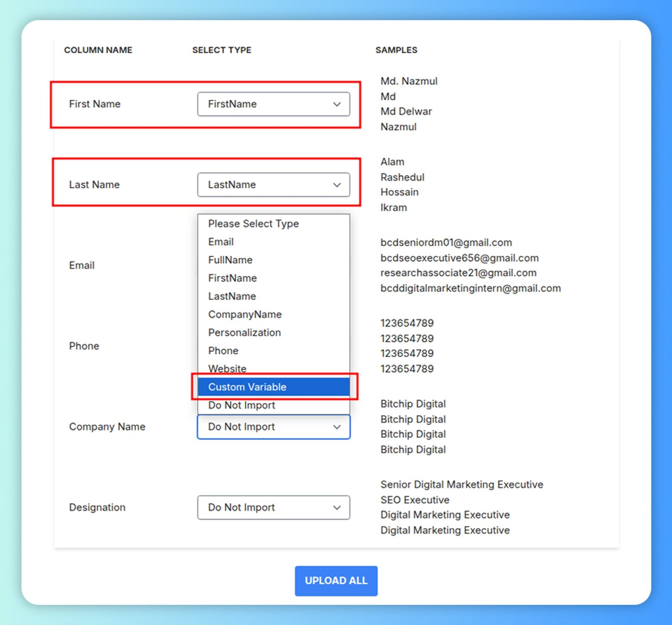Choose Email option in the dropdown list
The image size is (672, 625).
(x=221, y=242)
